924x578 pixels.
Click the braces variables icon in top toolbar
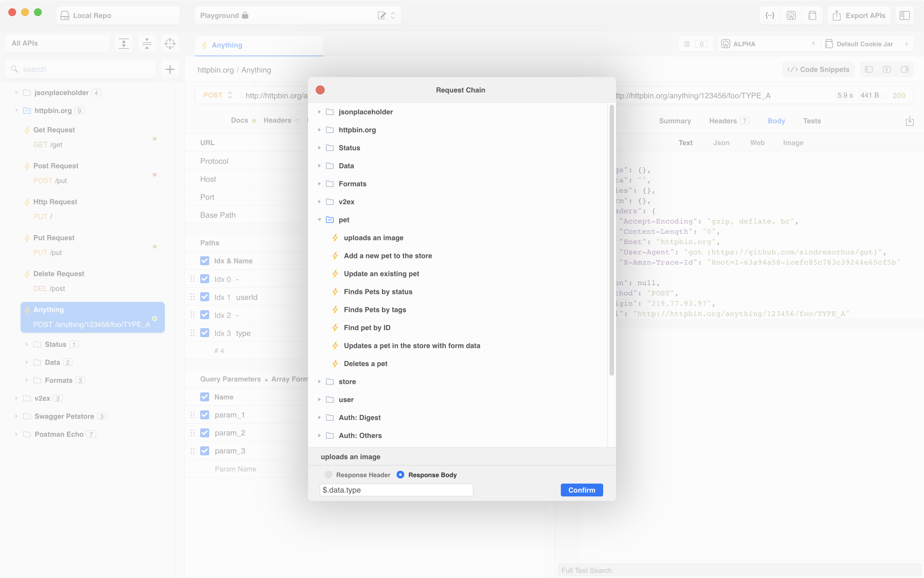tap(770, 15)
